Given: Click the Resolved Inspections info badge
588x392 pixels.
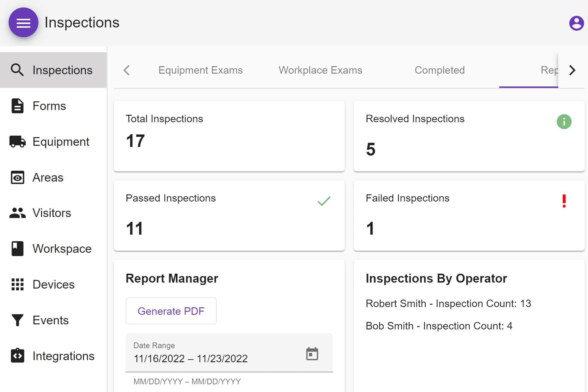Looking at the screenshot, I should click(564, 121).
